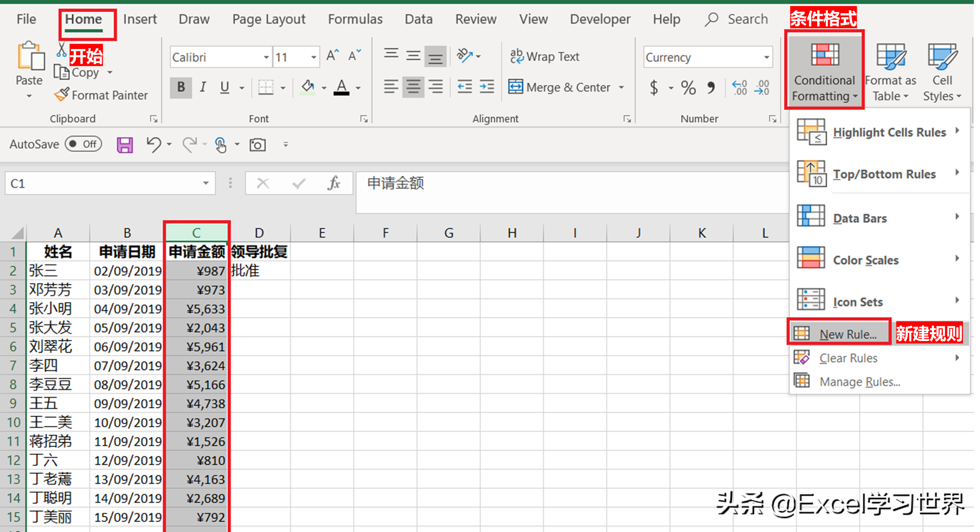Undo the last action
980x532 pixels.
(x=153, y=144)
